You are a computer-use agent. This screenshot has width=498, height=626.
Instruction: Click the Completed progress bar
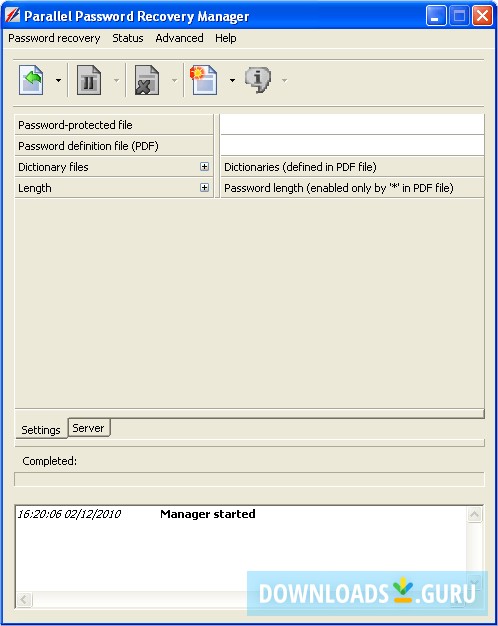(249, 479)
